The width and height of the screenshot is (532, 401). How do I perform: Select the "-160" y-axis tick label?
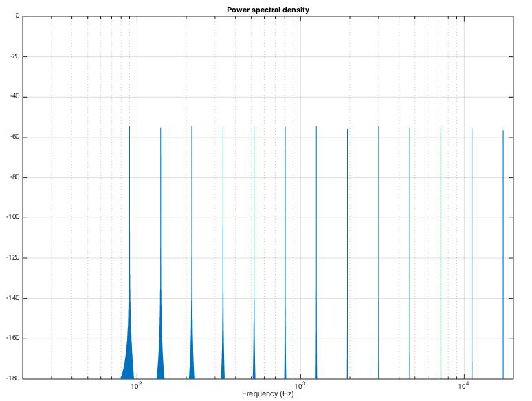13,338
